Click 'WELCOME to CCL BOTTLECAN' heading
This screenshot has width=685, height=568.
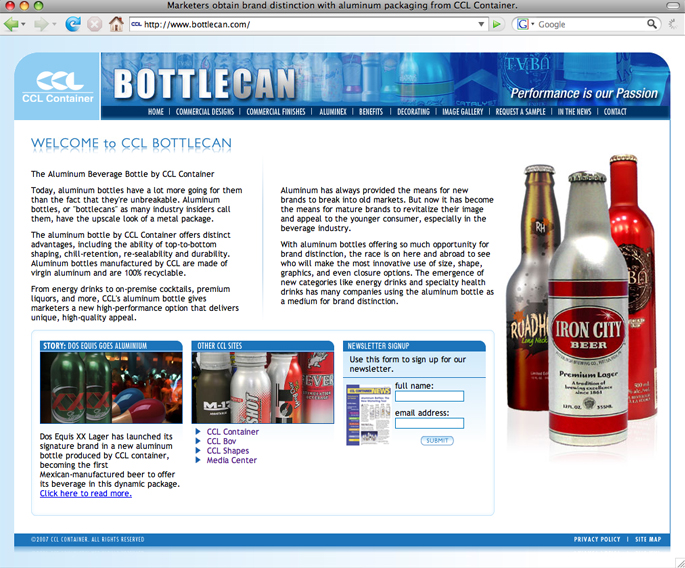(x=131, y=143)
